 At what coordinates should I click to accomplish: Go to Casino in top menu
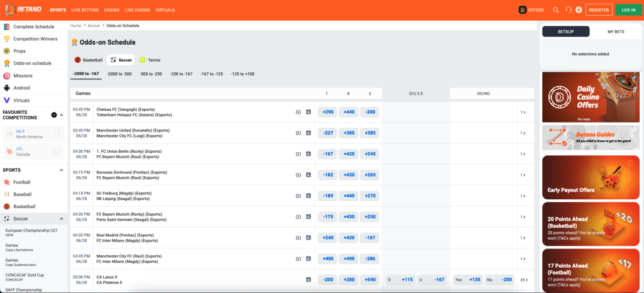click(x=112, y=10)
